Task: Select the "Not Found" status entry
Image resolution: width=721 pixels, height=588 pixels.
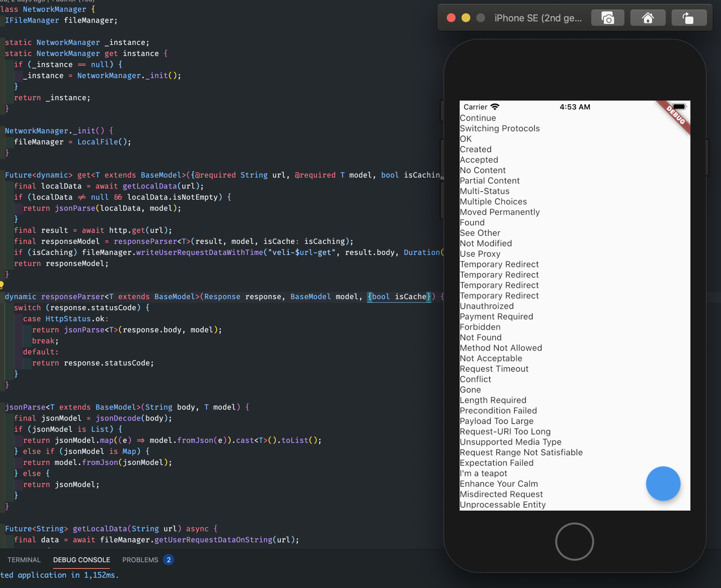Action: coord(480,337)
